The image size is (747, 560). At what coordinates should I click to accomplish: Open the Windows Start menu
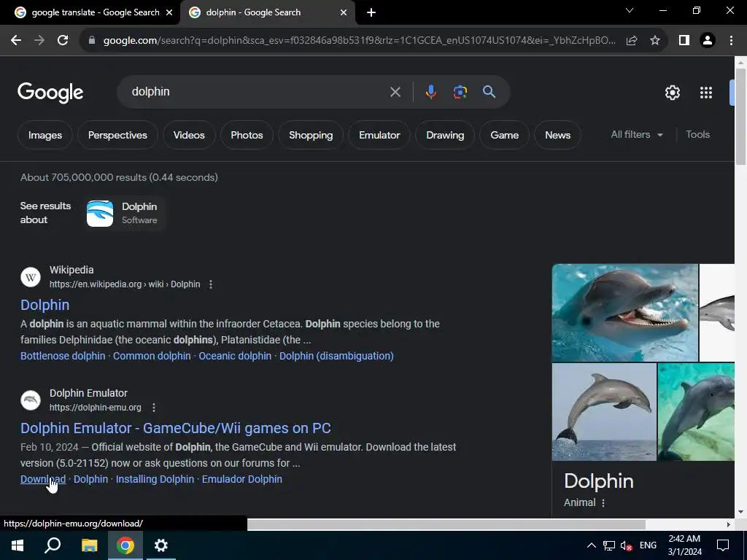tap(18, 545)
